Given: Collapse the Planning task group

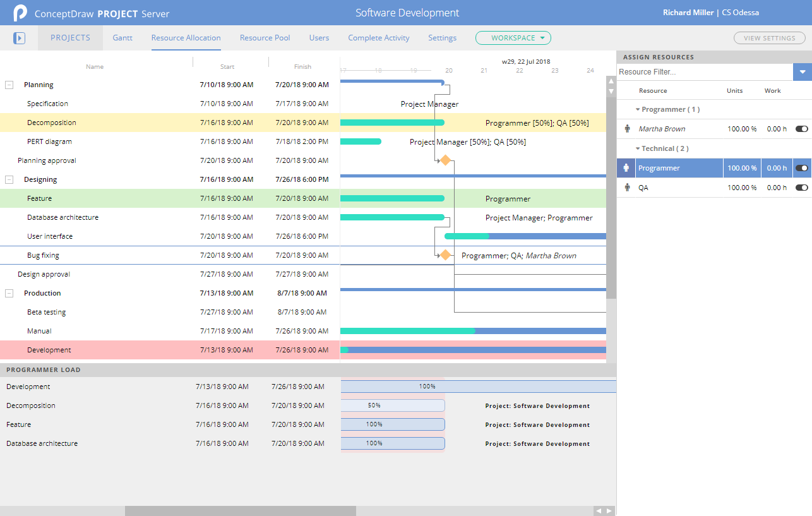Looking at the screenshot, I should click(9, 85).
